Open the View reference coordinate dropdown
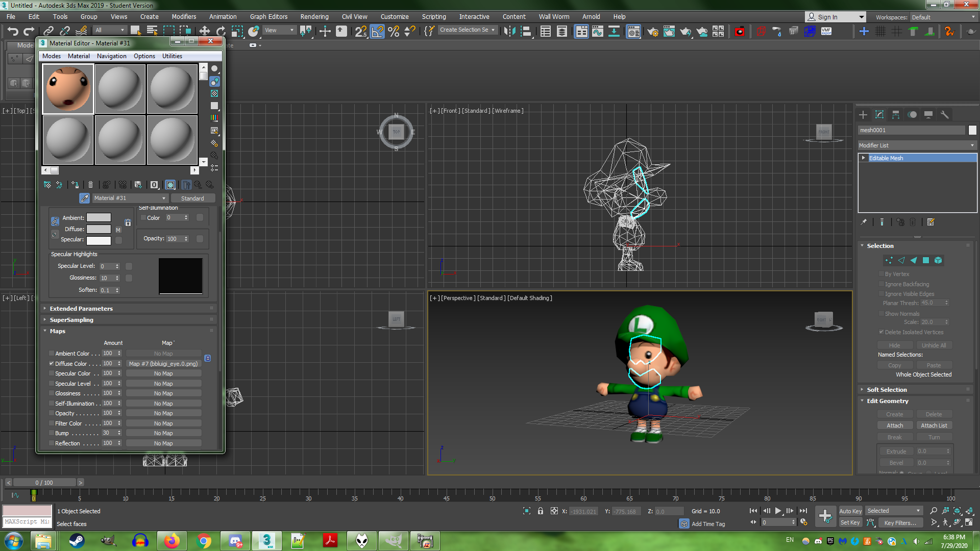 point(279,30)
